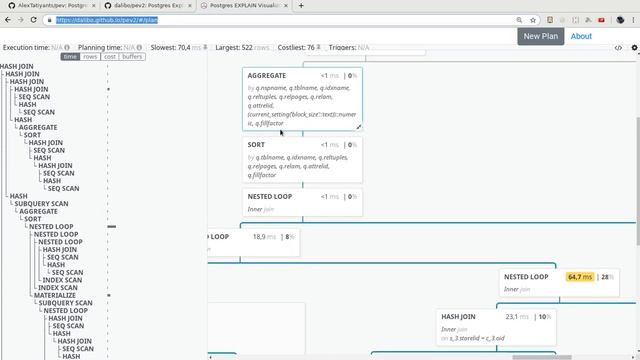Open a new browser tab
This screenshot has height=360, width=640.
[x=301, y=6]
